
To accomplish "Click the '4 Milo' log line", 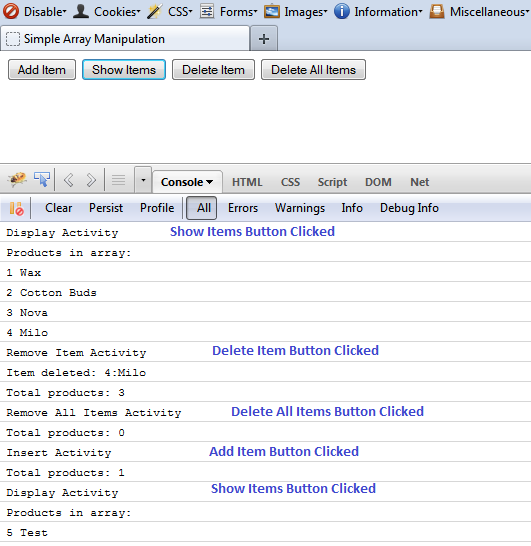I will [265, 333].
